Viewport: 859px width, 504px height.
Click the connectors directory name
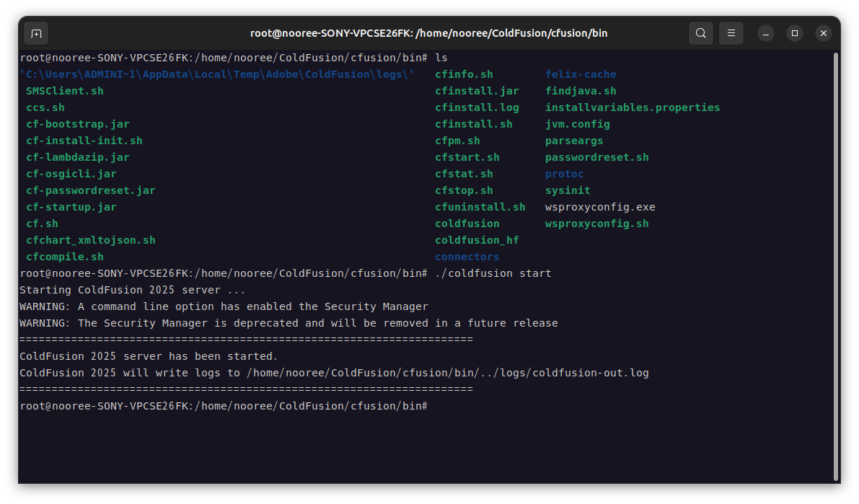[467, 257]
